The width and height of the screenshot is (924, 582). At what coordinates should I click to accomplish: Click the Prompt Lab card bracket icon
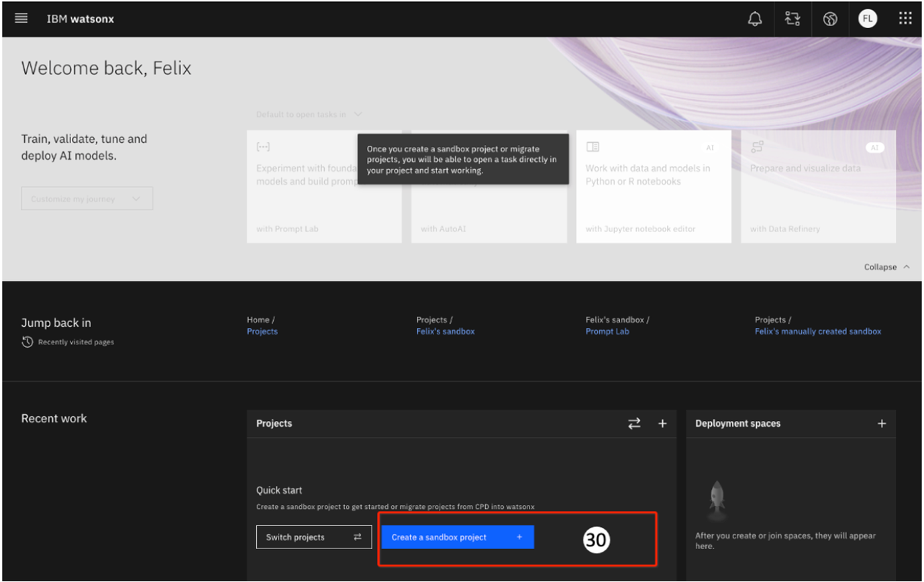click(263, 147)
